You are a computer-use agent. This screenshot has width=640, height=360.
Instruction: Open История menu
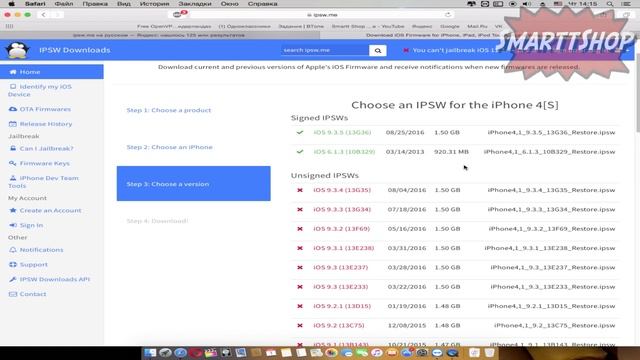click(154, 4)
